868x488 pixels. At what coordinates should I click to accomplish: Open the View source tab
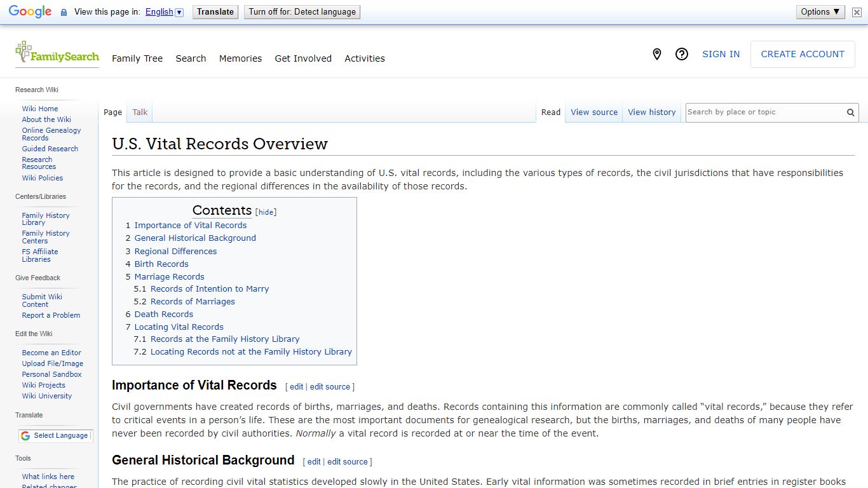point(594,112)
